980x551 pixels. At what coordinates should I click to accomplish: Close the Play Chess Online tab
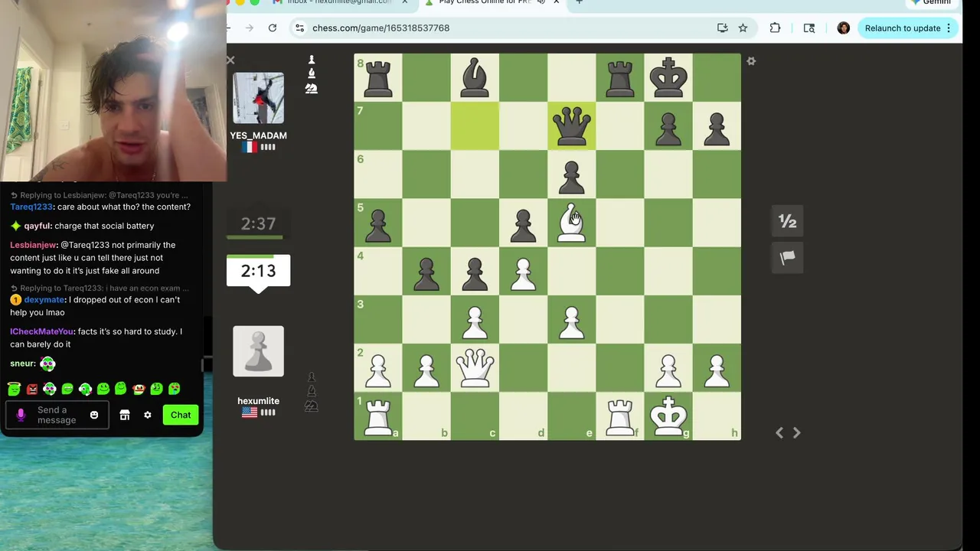(x=557, y=3)
